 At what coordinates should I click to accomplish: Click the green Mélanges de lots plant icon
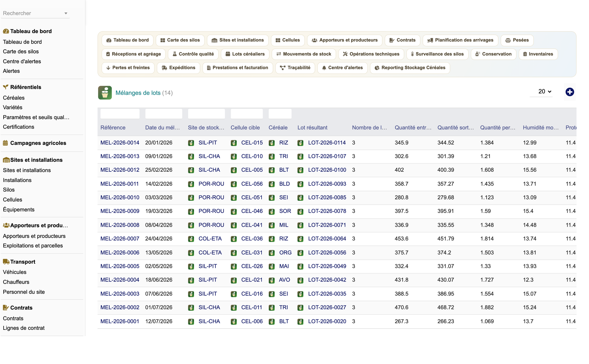[105, 93]
